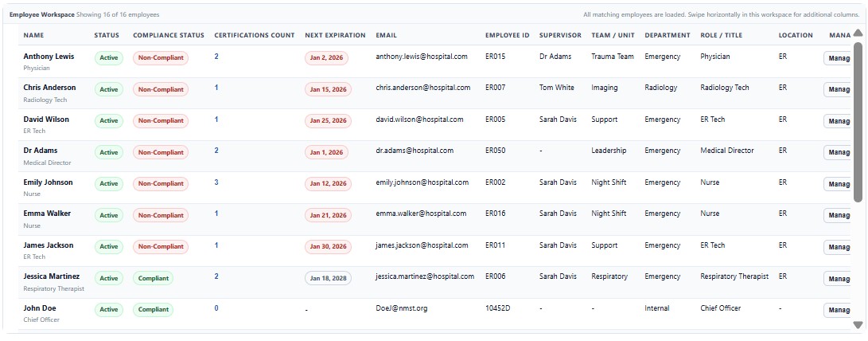Click Compliant badge for John Doe
The height and width of the screenshot is (341, 868).
tap(153, 310)
